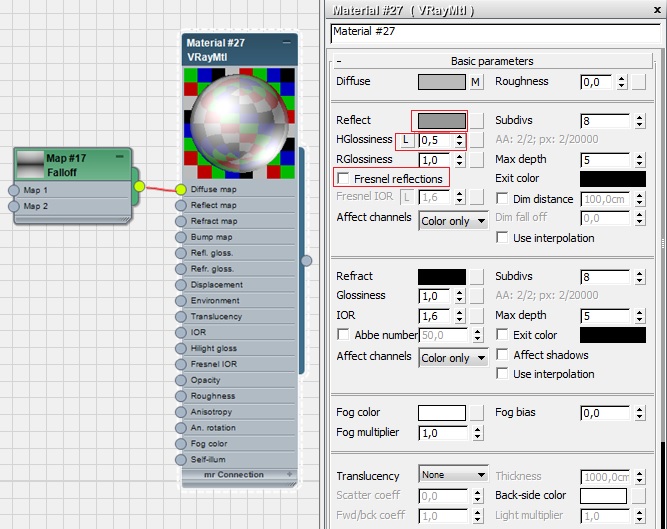Click the Translucency input socket on node
667x529 pixels.
(x=181, y=316)
